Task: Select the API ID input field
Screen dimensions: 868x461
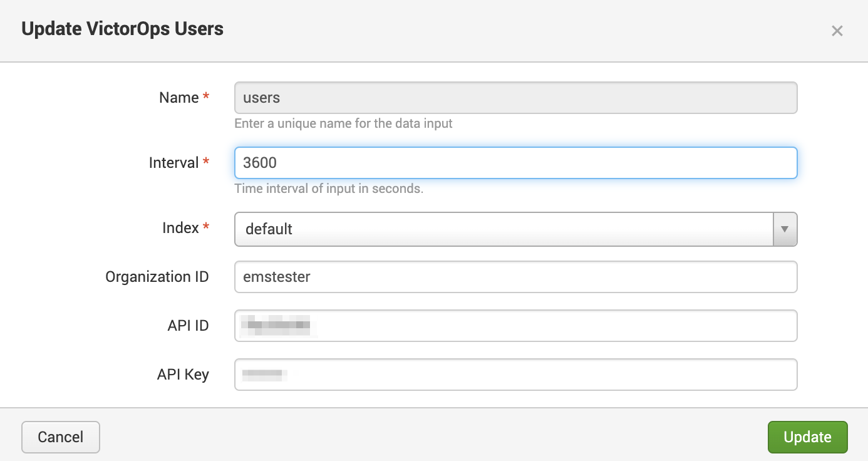Action: 515,326
